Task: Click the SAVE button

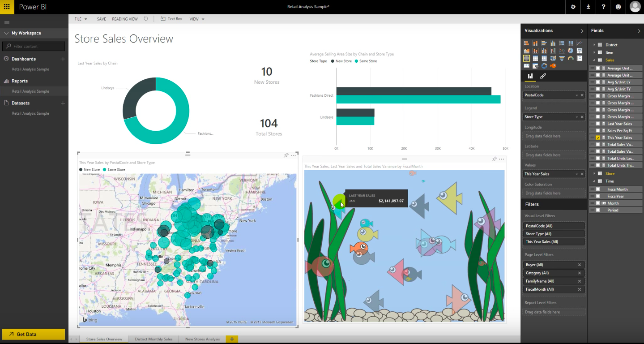Action: pos(102,19)
